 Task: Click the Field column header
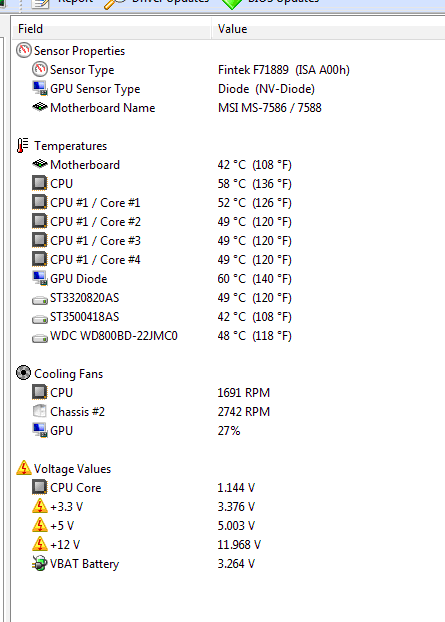[112, 29]
